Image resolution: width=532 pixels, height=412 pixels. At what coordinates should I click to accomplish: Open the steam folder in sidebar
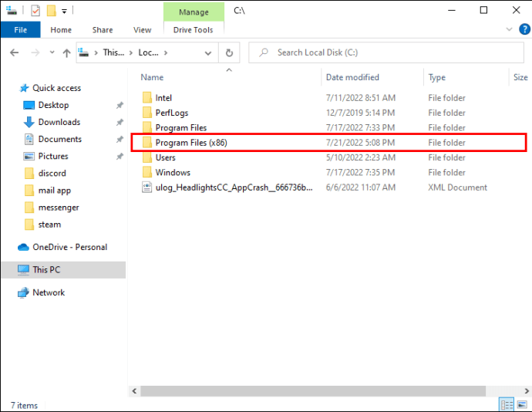(x=49, y=225)
